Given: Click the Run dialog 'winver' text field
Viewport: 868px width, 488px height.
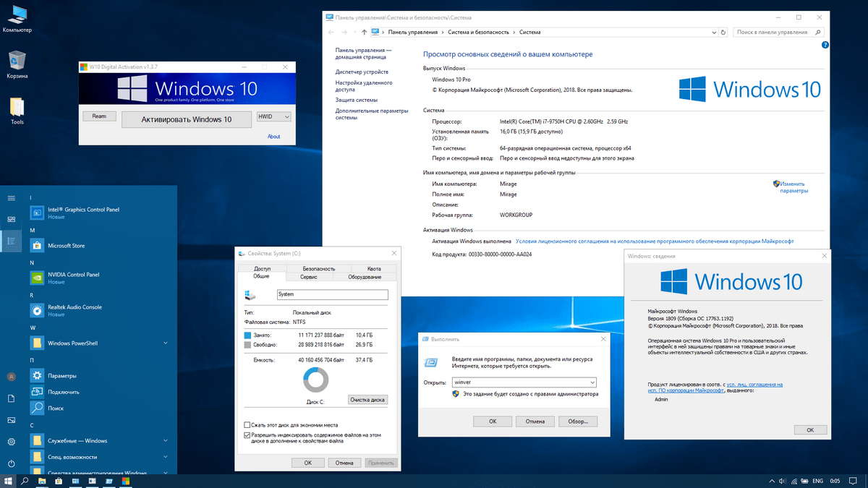Looking at the screenshot, I should click(x=519, y=382).
